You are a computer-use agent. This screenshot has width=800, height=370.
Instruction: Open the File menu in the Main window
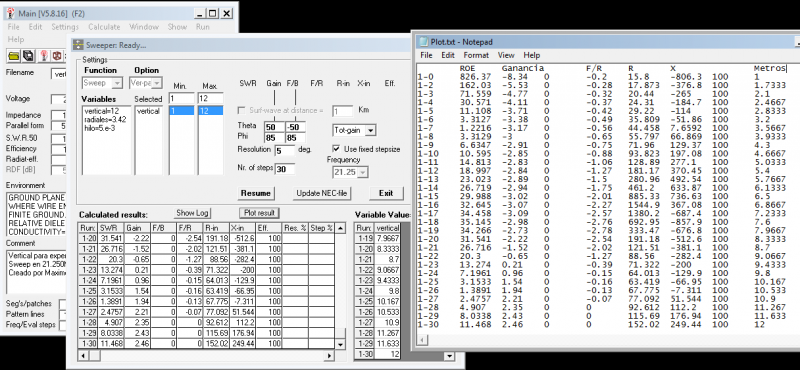pos(14,27)
